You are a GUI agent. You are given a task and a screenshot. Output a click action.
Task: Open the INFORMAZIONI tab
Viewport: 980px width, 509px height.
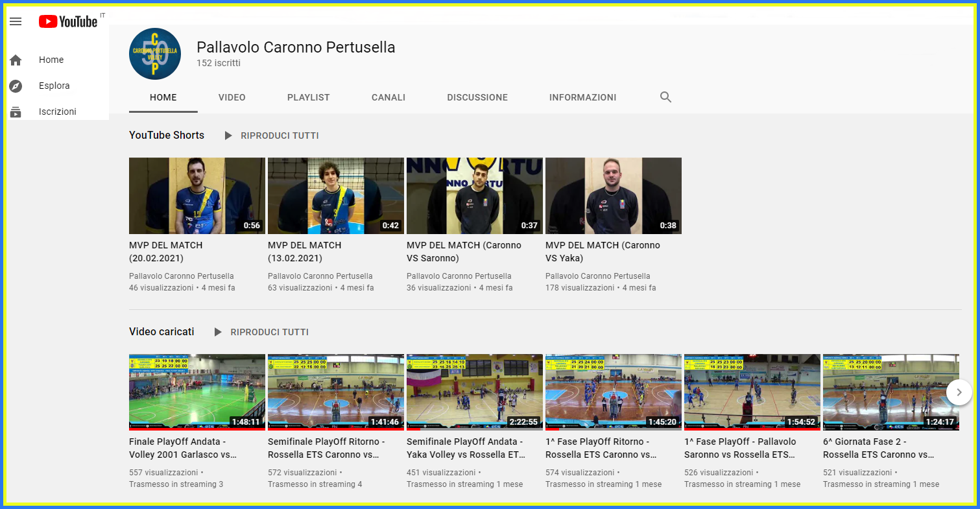point(583,97)
